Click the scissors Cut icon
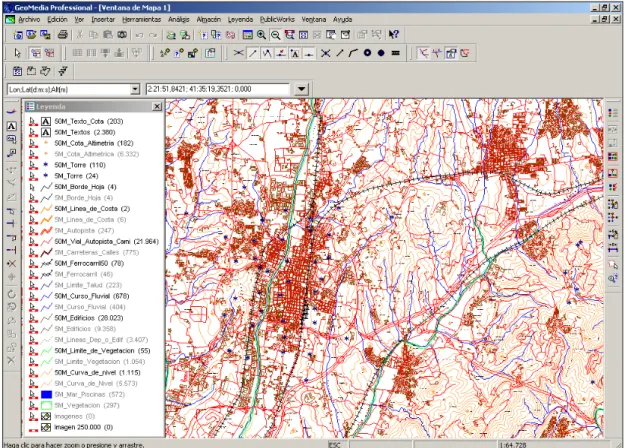The image size is (628, 448). tap(80, 35)
